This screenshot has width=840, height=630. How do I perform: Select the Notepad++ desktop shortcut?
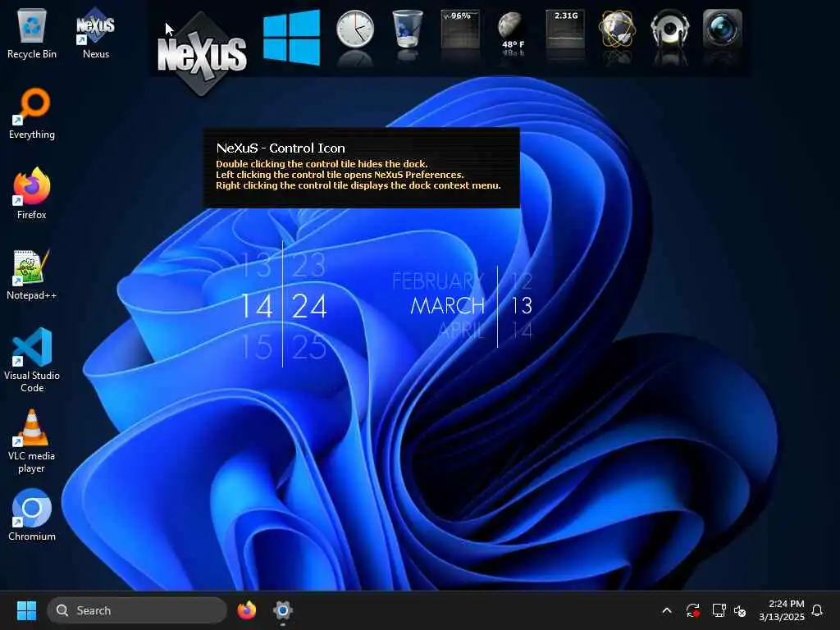(32, 275)
